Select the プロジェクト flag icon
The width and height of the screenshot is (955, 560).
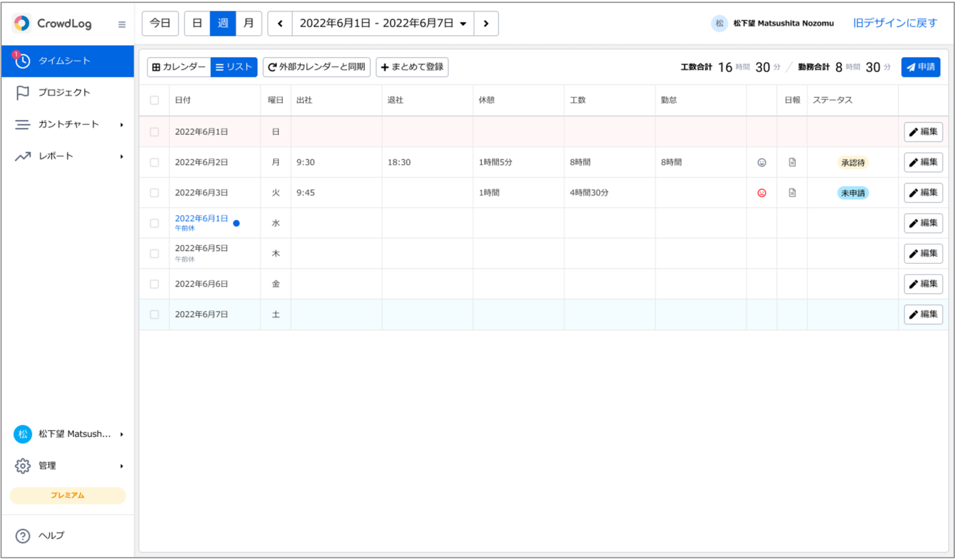[22, 92]
